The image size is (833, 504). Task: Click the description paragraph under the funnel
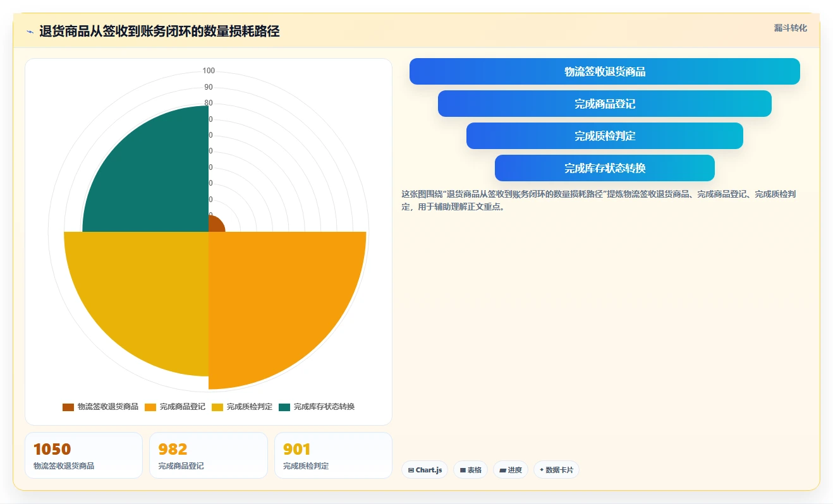coord(599,200)
